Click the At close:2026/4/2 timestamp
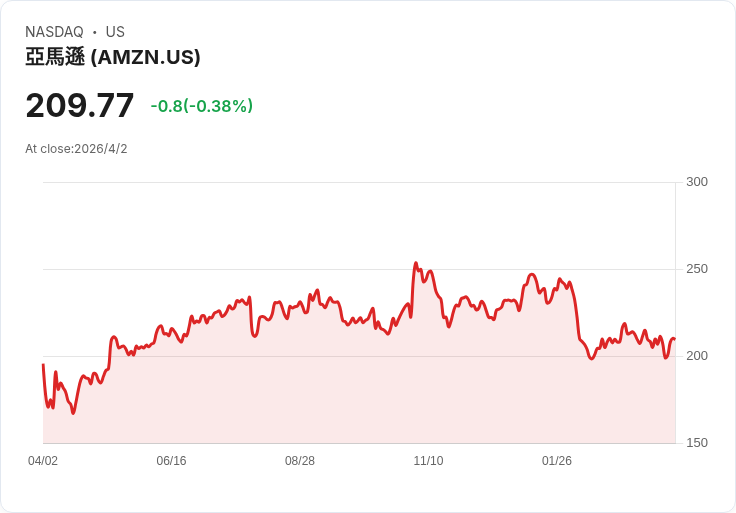 pyautogui.click(x=76, y=149)
